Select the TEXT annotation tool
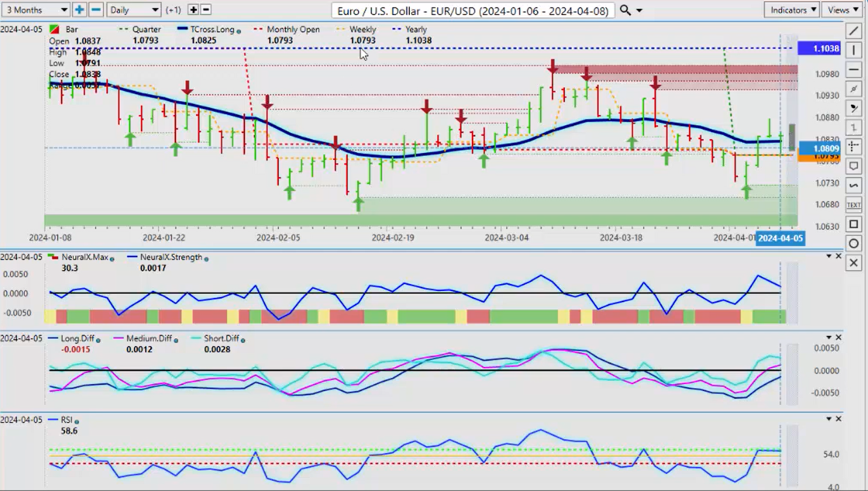This screenshot has height=491, width=868. [854, 205]
